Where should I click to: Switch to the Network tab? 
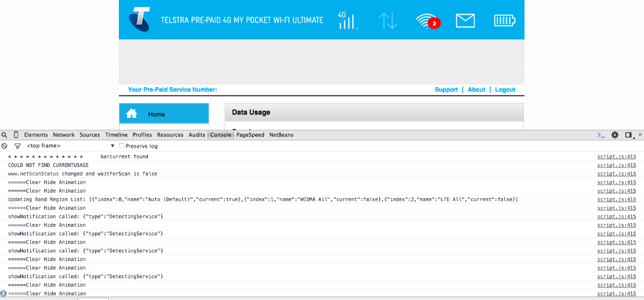pos(64,135)
